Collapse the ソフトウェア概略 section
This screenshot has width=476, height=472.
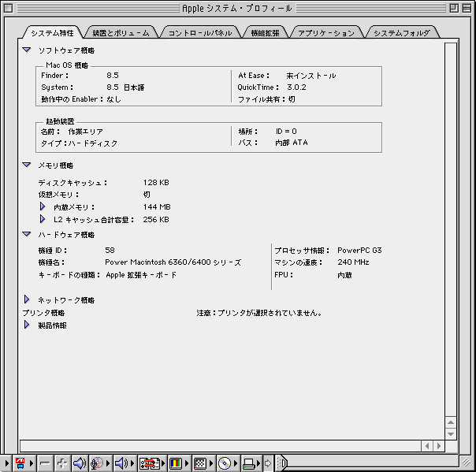pyautogui.click(x=27, y=50)
